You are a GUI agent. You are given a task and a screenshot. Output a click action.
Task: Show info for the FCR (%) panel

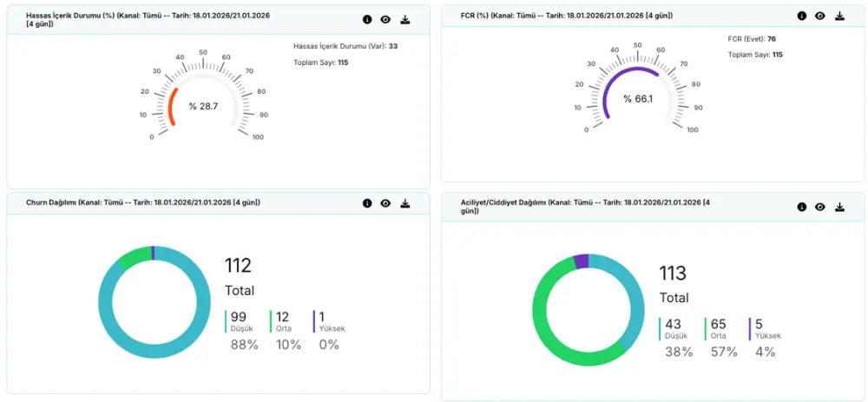tap(801, 16)
